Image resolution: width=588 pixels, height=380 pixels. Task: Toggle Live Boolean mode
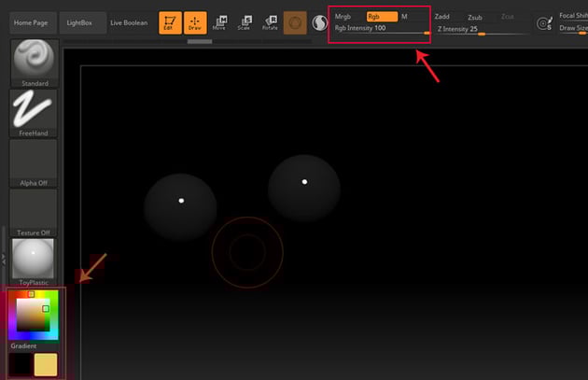129,23
